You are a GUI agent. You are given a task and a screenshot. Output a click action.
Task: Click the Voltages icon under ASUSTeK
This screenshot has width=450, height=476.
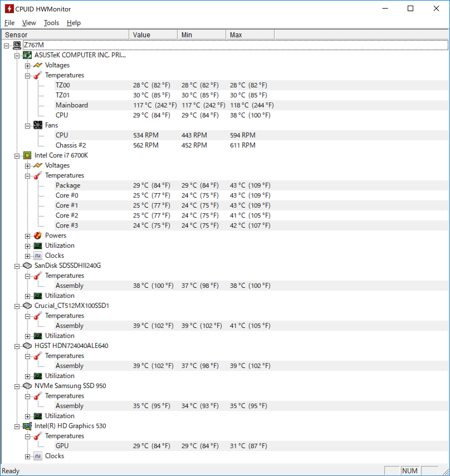38,65
